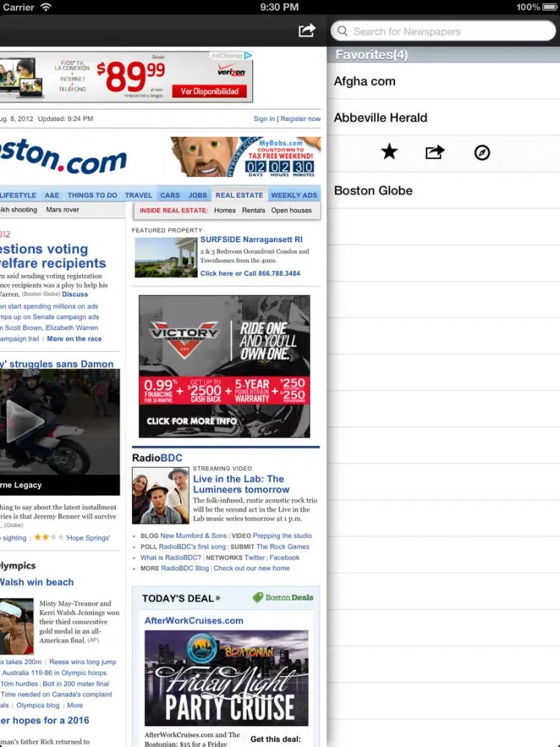Select Abbeville Herald in Favorites

444,118
